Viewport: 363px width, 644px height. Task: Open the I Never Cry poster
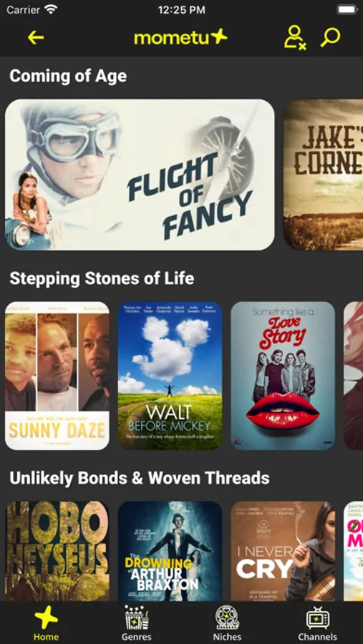283,551
